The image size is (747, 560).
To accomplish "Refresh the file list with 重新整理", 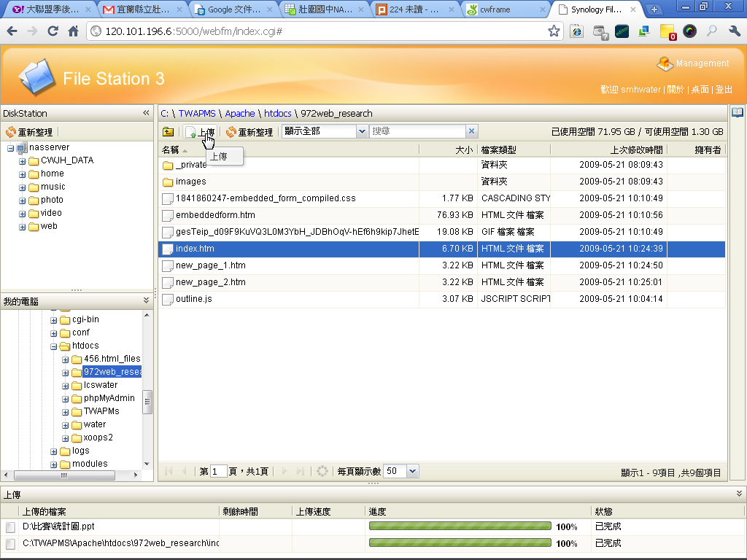I will (x=249, y=132).
